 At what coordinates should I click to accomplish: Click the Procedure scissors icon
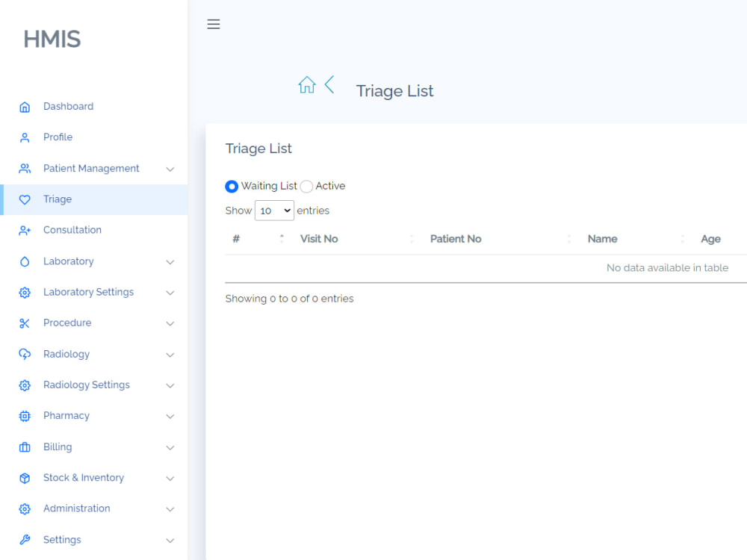coord(25,323)
